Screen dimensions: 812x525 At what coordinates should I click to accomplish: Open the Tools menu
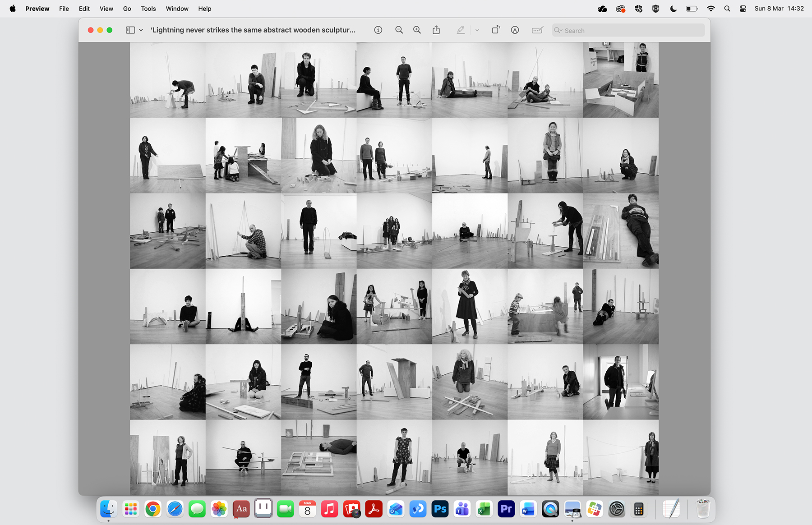pos(148,9)
